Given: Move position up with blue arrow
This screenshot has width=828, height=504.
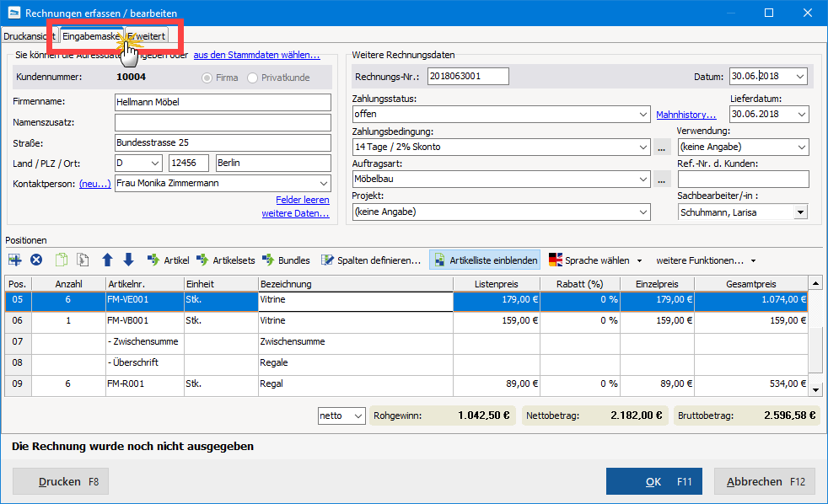Looking at the screenshot, I should click(107, 260).
